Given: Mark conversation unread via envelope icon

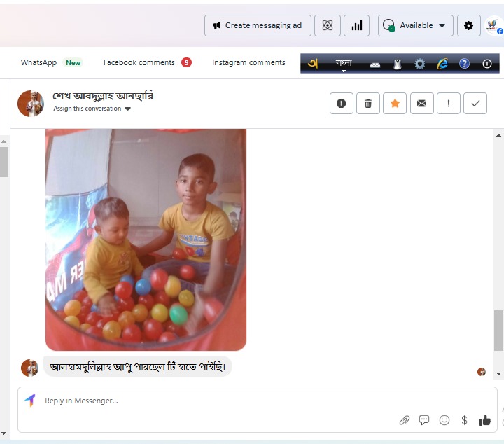Looking at the screenshot, I should click(x=421, y=103).
